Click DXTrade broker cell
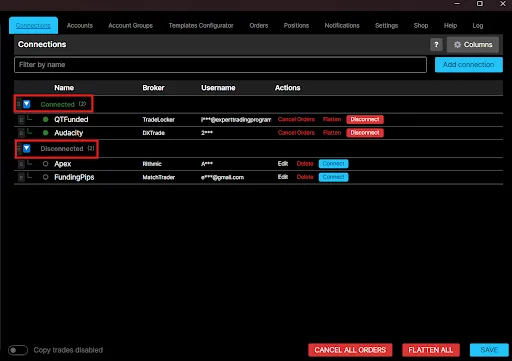The height and width of the screenshot is (361, 512). tap(154, 133)
